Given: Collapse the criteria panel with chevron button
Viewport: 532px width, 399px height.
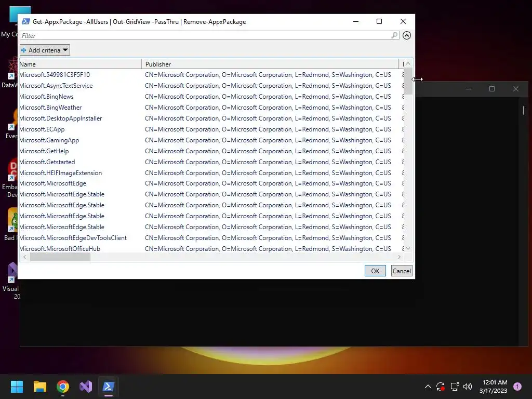Looking at the screenshot, I should click(407, 35).
